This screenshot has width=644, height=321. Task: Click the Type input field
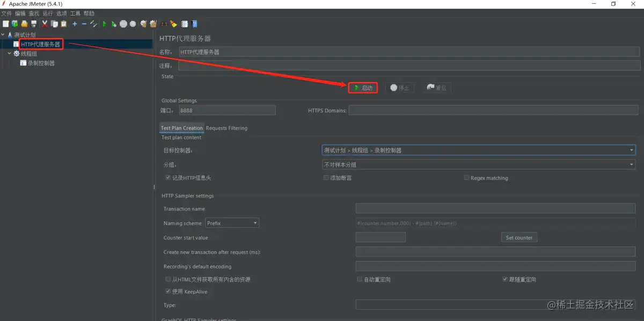point(495,305)
